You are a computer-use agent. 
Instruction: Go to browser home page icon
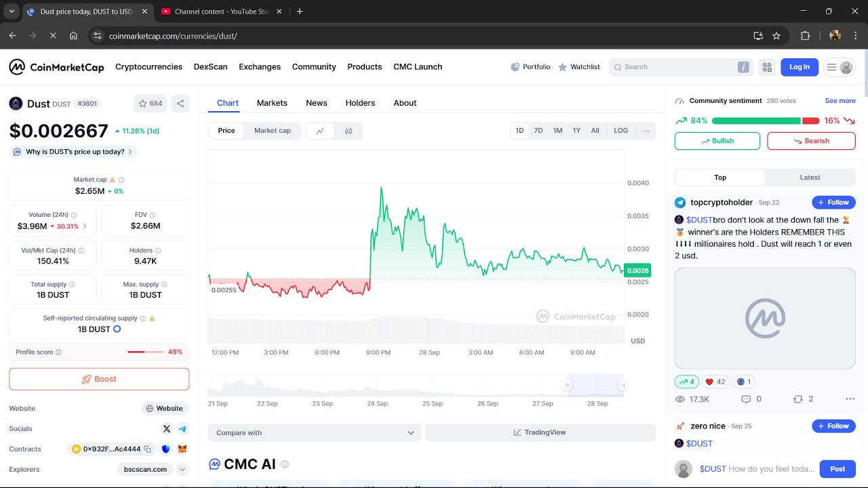tap(73, 36)
